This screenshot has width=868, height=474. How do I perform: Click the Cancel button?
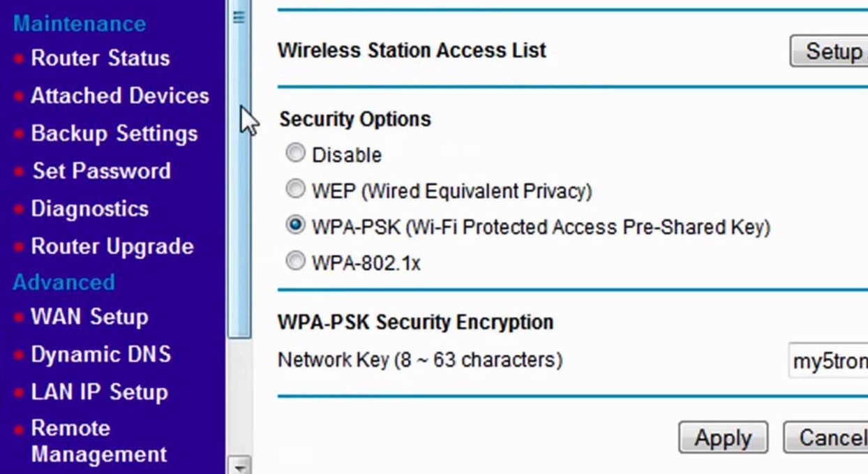pyautogui.click(x=826, y=438)
